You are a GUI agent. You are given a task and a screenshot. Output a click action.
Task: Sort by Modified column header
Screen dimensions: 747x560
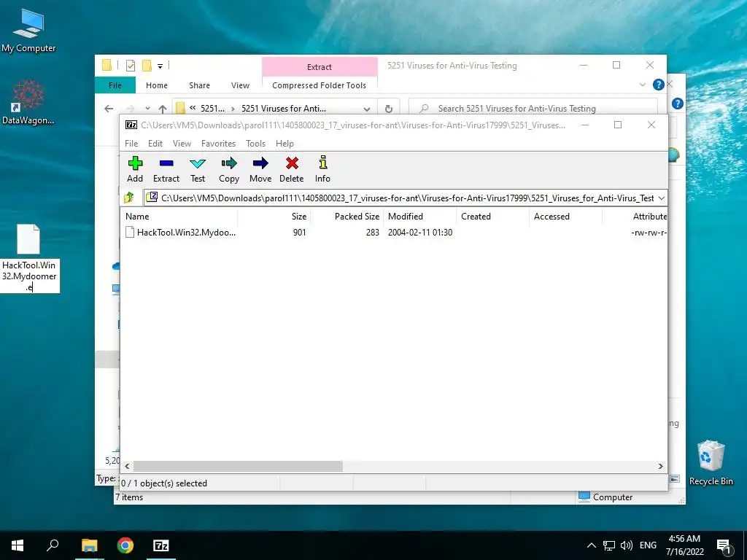(x=420, y=216)
